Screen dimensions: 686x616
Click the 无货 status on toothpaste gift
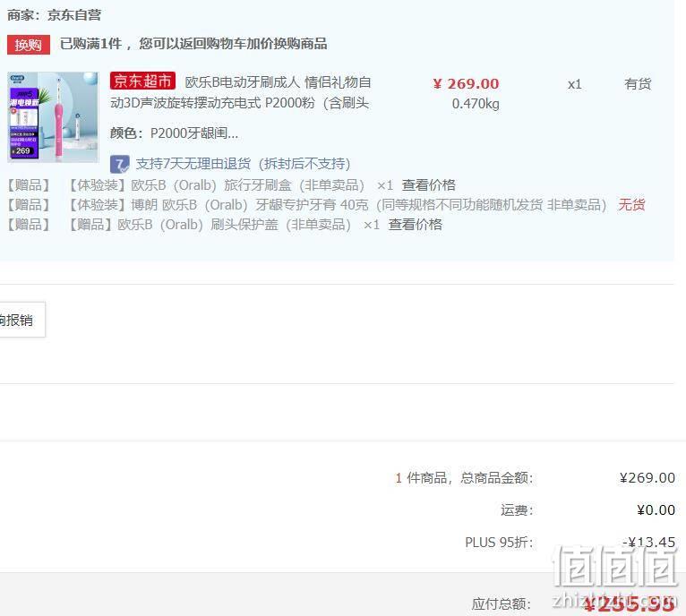tap(631, 204)
